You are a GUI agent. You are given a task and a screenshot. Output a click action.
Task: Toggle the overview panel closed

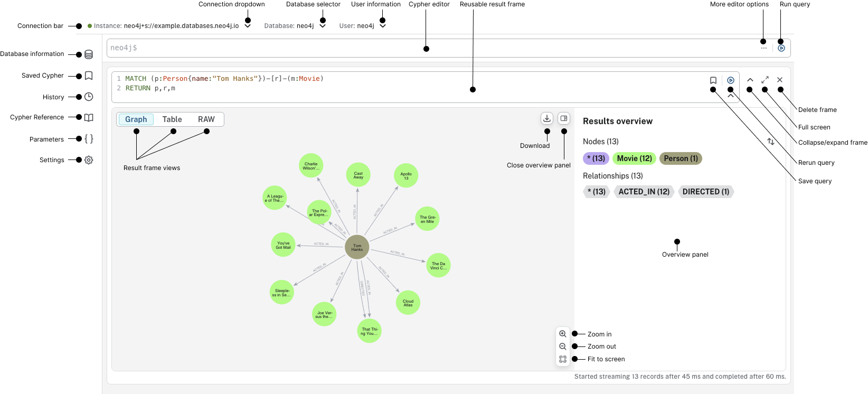coord(564,118)
